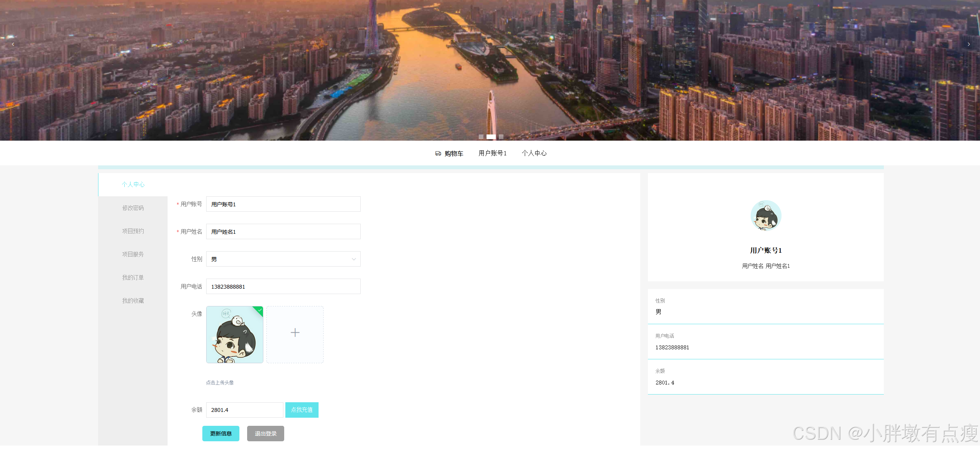Click the 用户电话 phone input field
Viewport: 980px width, 449px height.
pyautogui.click(x=283, y=286)
